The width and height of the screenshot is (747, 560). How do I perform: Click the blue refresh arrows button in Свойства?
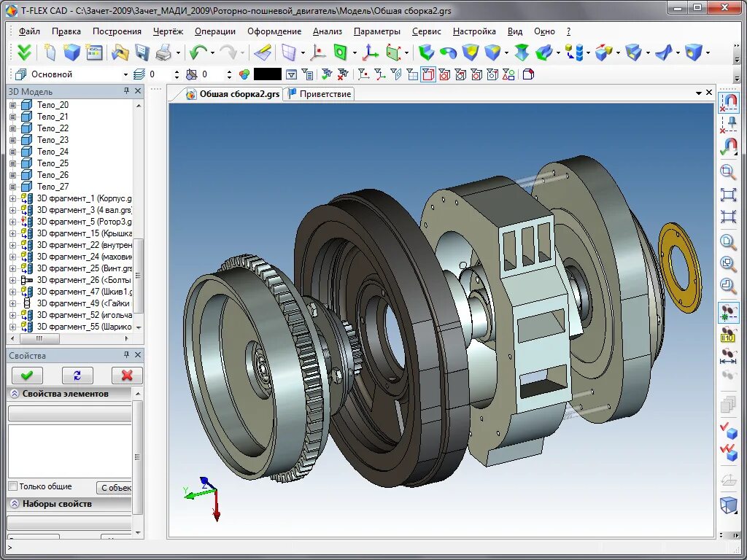(77, 376)
